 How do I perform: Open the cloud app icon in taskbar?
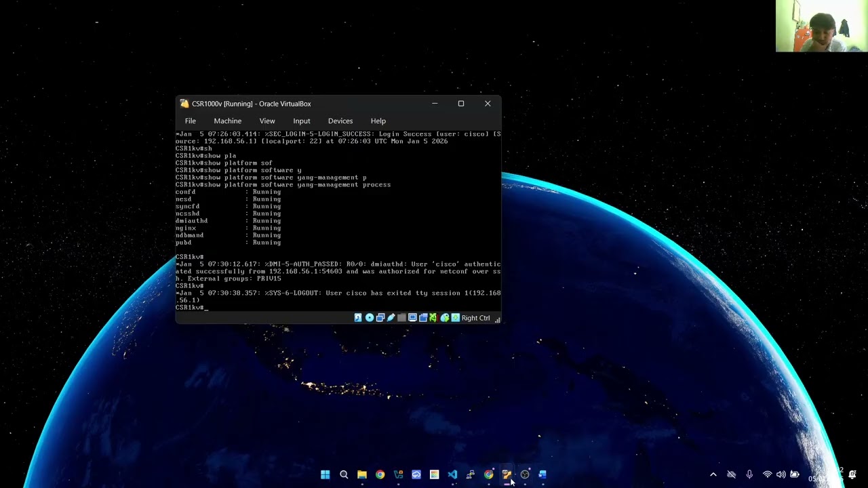point(416,474)
